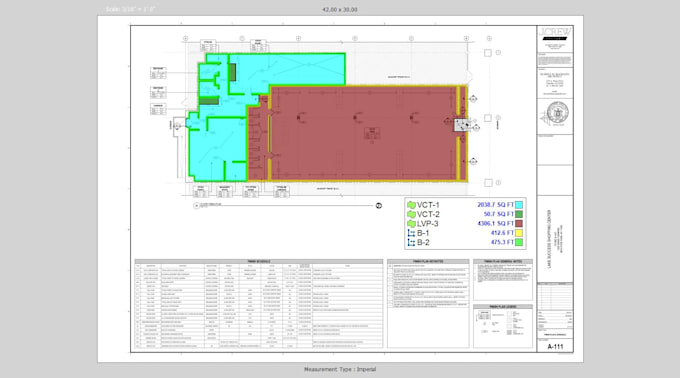
Task: Click the B-2 linear measurement icon
Action: pos(411,243)
